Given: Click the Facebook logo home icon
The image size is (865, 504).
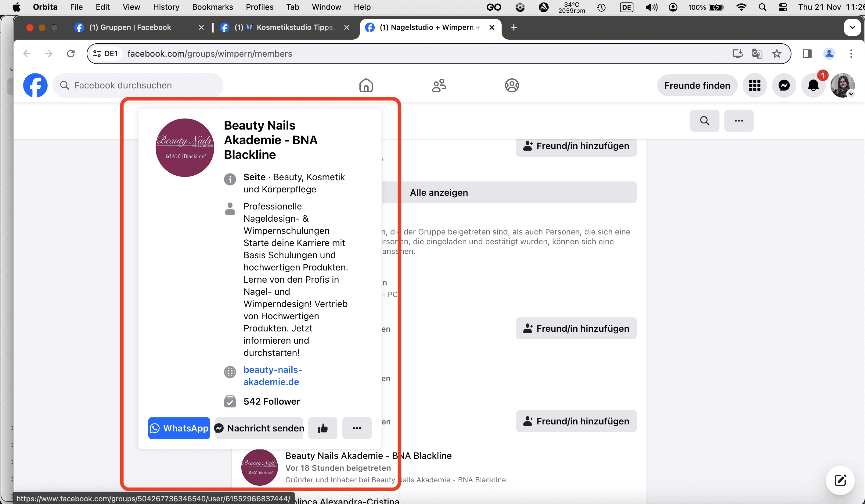Looking at the screenshot, I should click(35, 85).
